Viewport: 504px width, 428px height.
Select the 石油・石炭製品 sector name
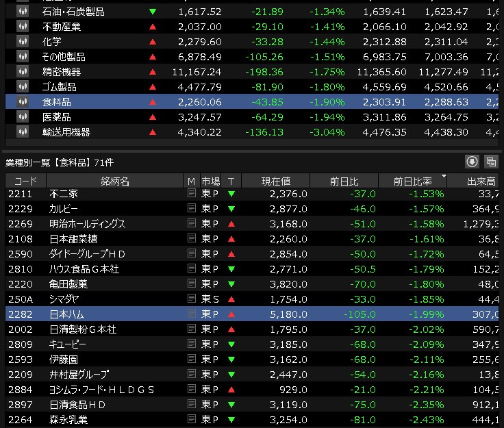point(73,12)
